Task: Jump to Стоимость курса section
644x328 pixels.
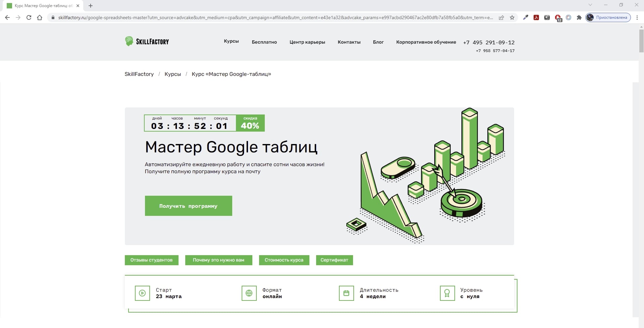Action: click(x=284, y=260)
